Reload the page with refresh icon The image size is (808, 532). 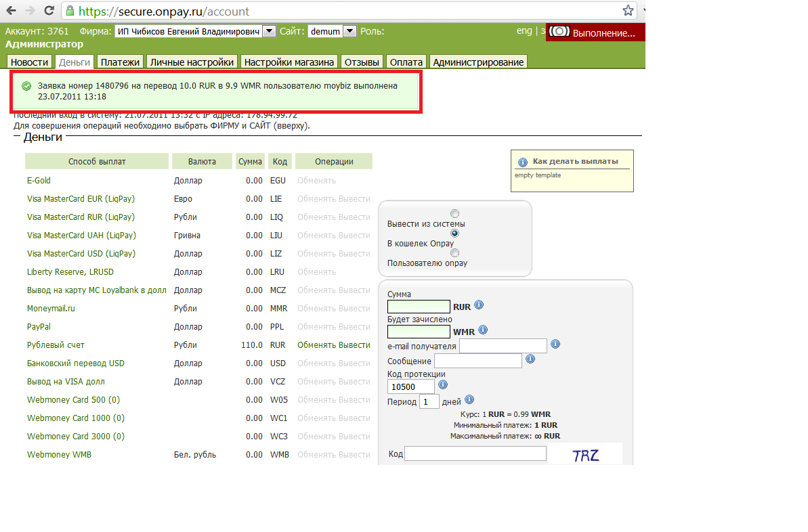[x=49, y=11]
